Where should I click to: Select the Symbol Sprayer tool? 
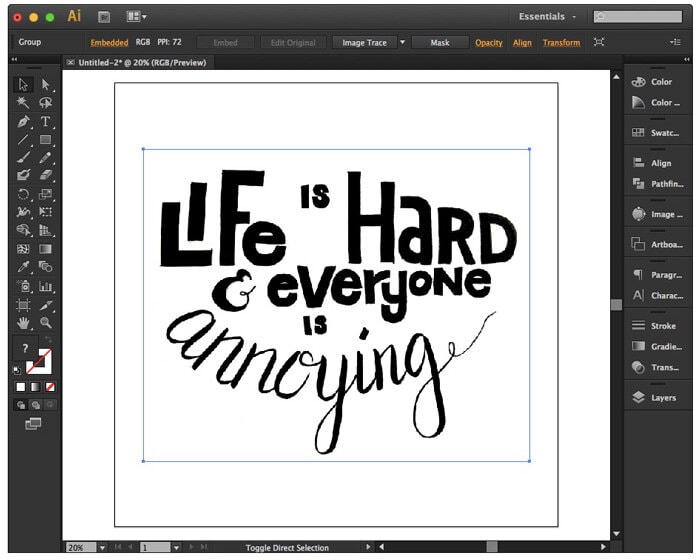(23, 286)
